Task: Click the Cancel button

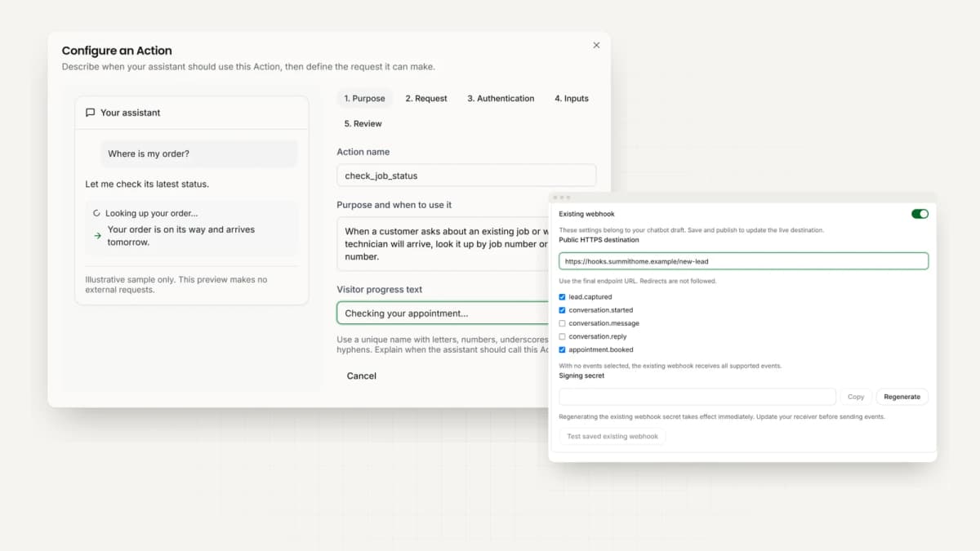Action: point(362,376)
